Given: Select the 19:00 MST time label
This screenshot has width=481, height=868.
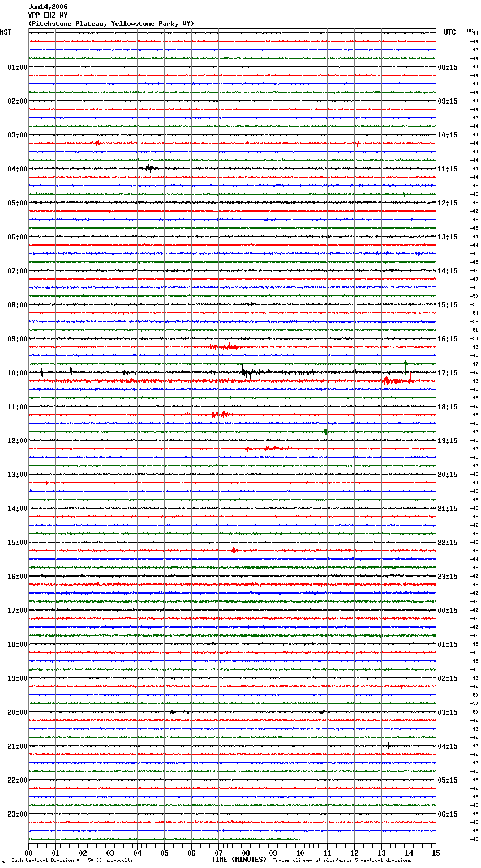Looking at the screenshot, I should pyautogui.click(x=18, y=678).
